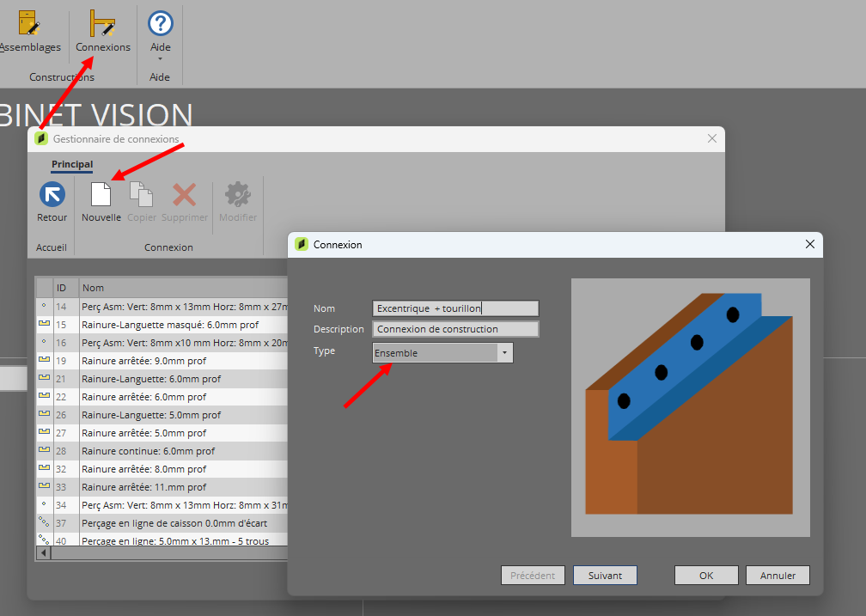This screenshot has height=616, width=866.
Task: Click the Suivant button
Action: (605, 575)
